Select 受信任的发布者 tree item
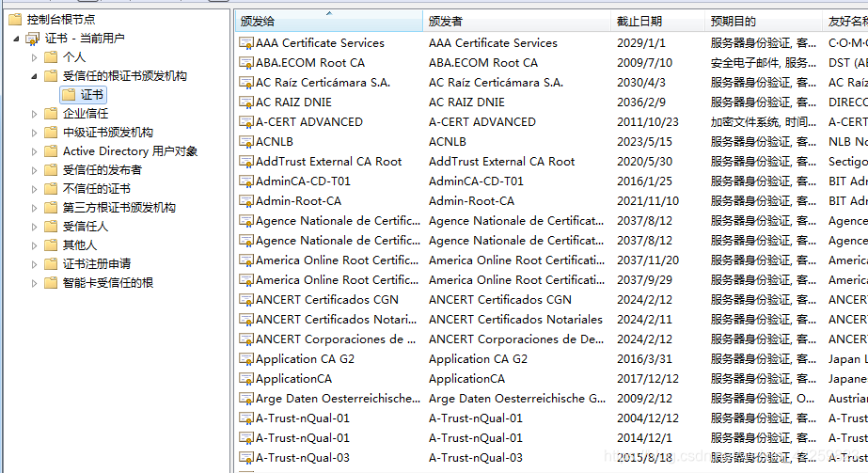868x473 pixels. [x=103, y=170]
